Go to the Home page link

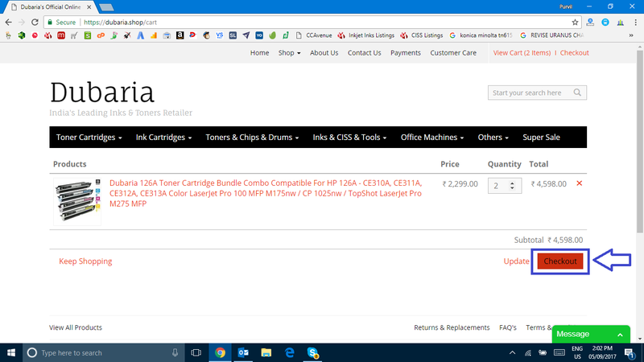259,52
